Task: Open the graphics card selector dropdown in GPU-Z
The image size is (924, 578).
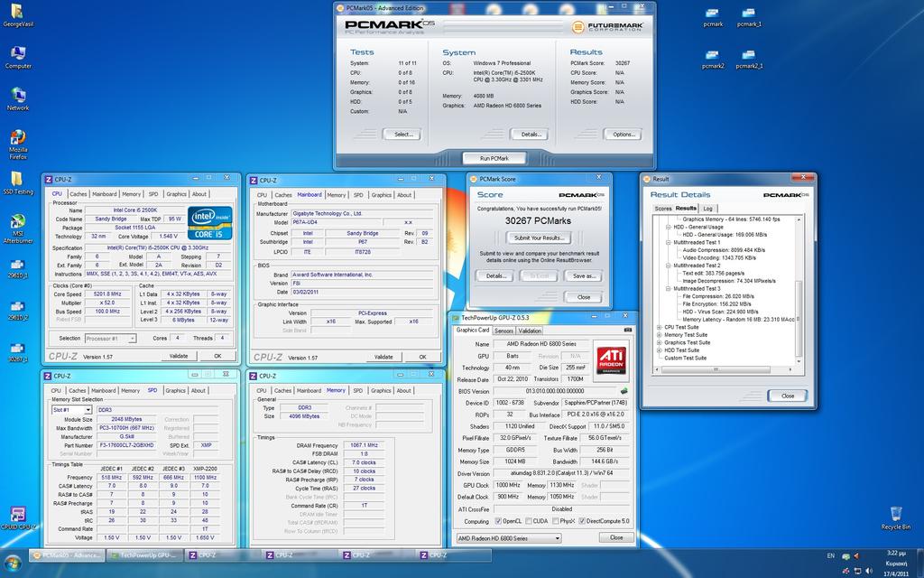Action: point(509,538)
